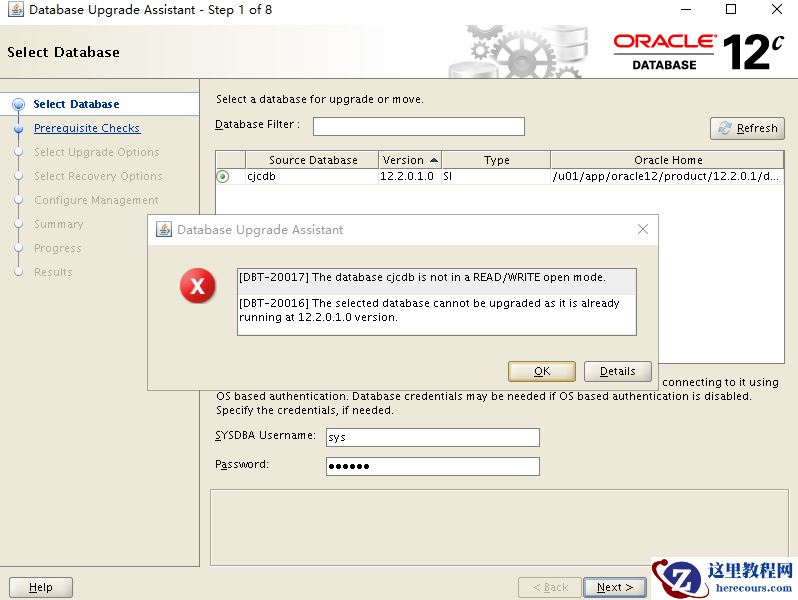Image resolution: width=798 pixels, height=600 pixels.
Task: Focus the SYSDBA Username field
Action: [x=433, y=437]
